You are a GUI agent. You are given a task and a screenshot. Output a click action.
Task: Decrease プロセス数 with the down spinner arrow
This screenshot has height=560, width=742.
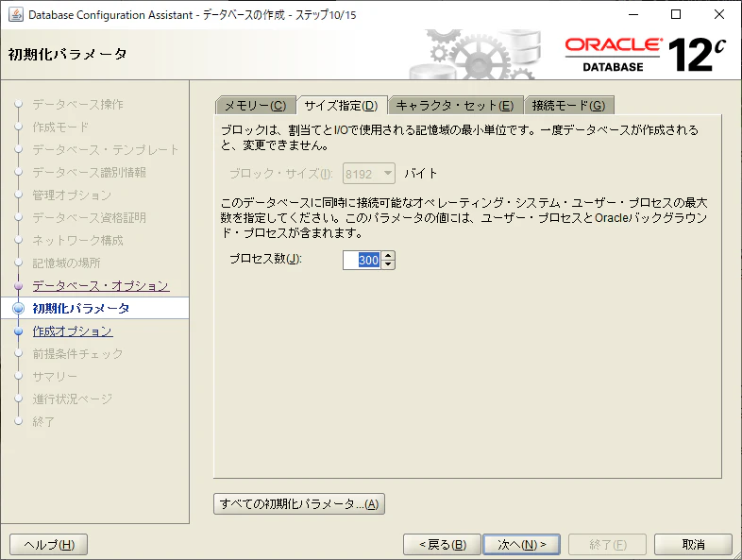[x=388, y=264]
